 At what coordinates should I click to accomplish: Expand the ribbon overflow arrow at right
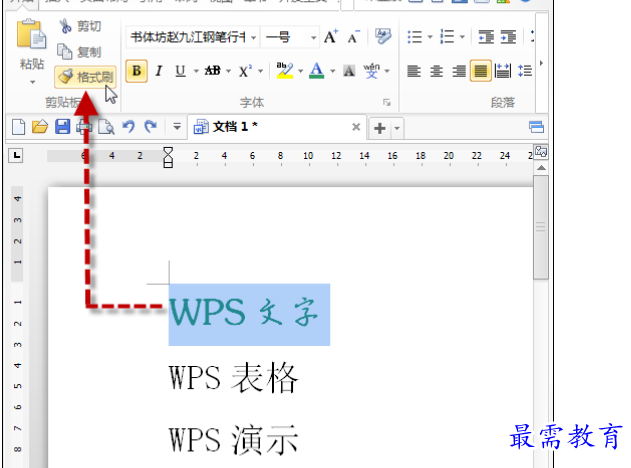click(x=541, y=63)
